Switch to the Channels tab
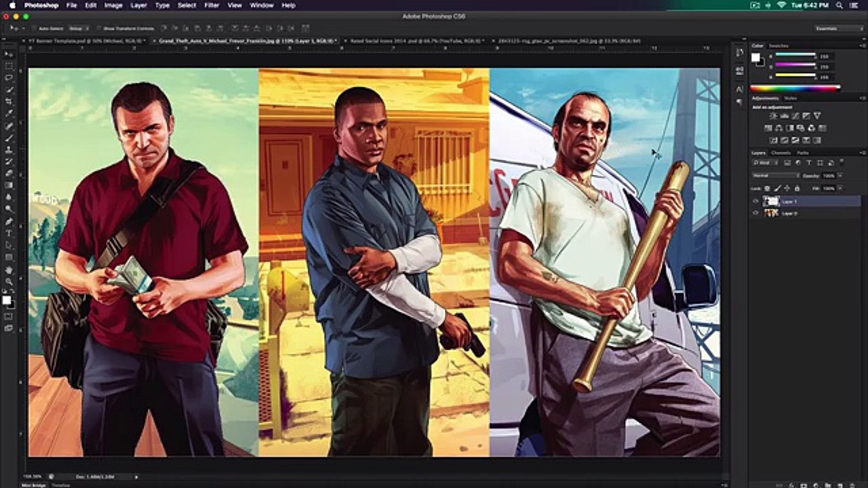868x488 pixels. tap(781, 153)
